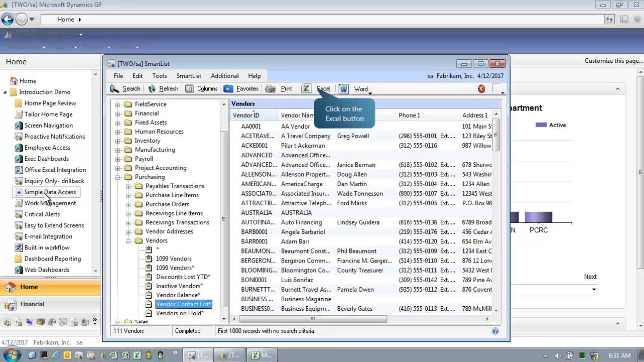
Task: Select the ACETRAVE... A Travel Company row
Action: point(361,136)
